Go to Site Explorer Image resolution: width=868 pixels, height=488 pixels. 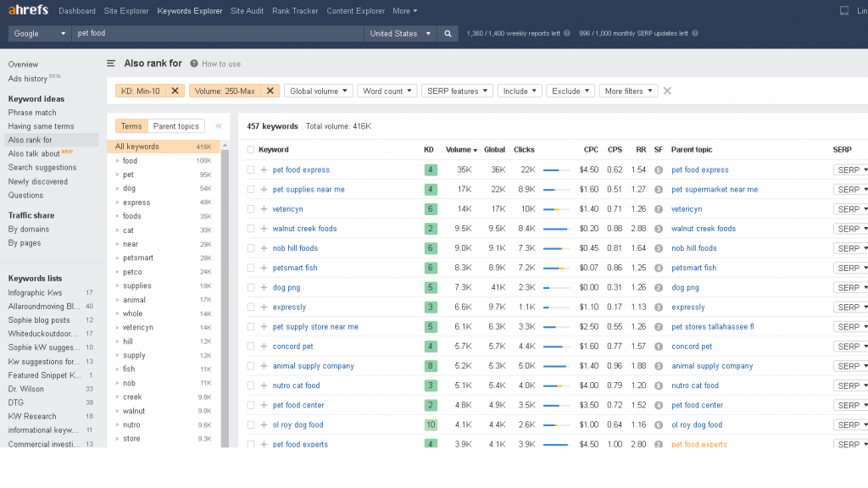tap(126, 10)
